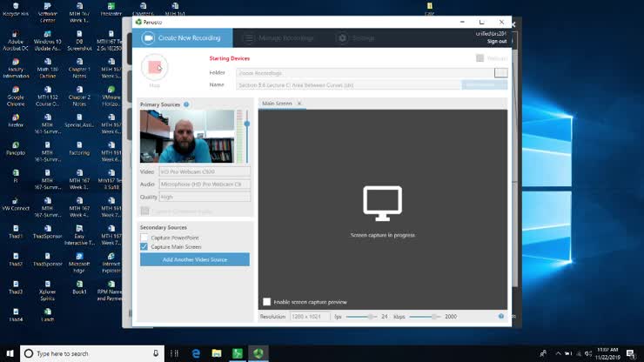The image size is (644, 362).
Task: Enable the Capture PowerPoint checkbox
Action: pos(144,238)
